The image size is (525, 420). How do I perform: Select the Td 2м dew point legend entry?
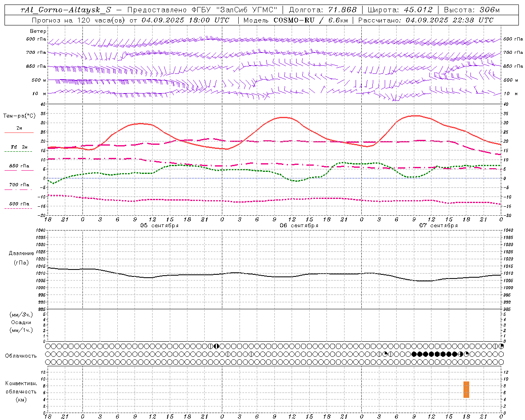coord(19,147)
